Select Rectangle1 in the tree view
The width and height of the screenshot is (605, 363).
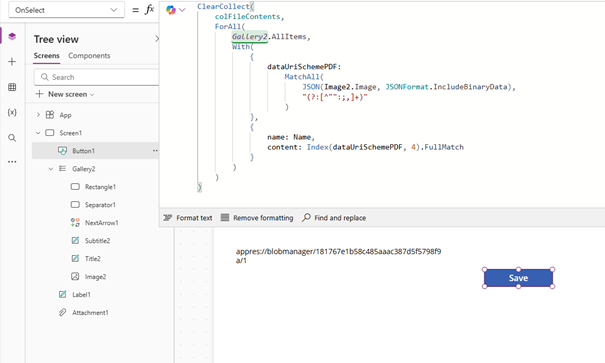tap(100, 187)
